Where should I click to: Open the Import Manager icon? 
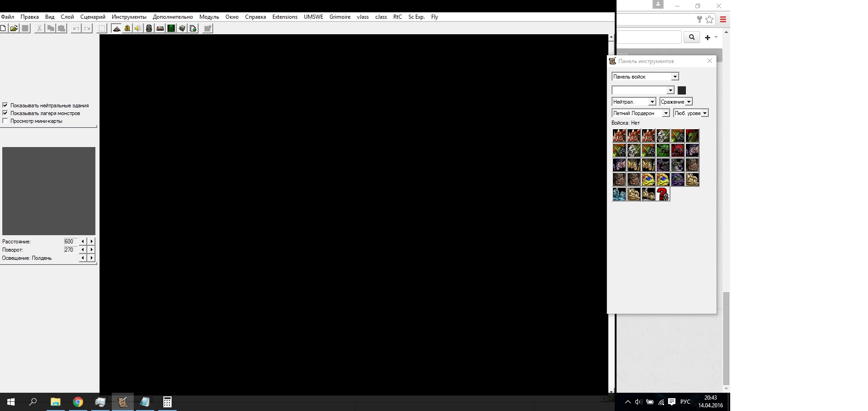coord(193,28)
